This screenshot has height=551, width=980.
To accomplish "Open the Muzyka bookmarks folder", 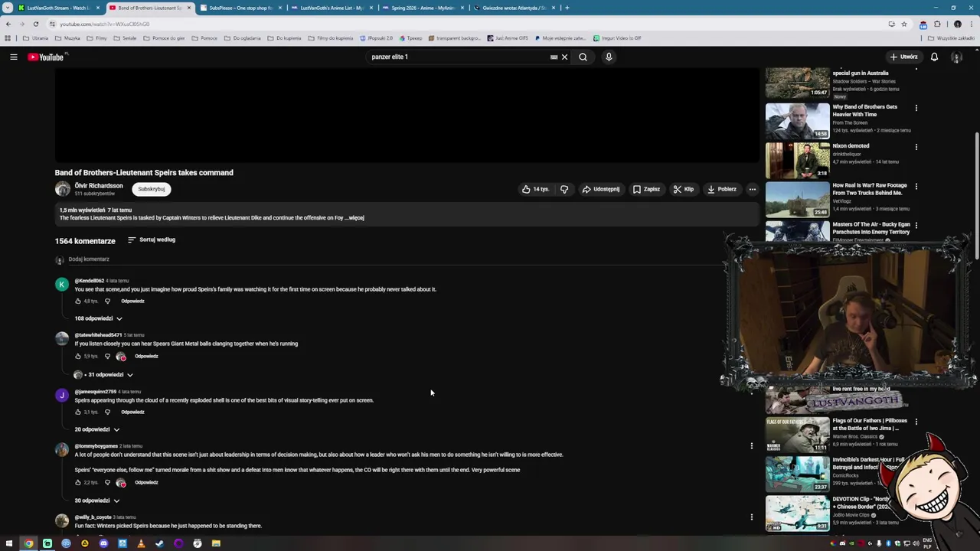I will pos(67,38).
